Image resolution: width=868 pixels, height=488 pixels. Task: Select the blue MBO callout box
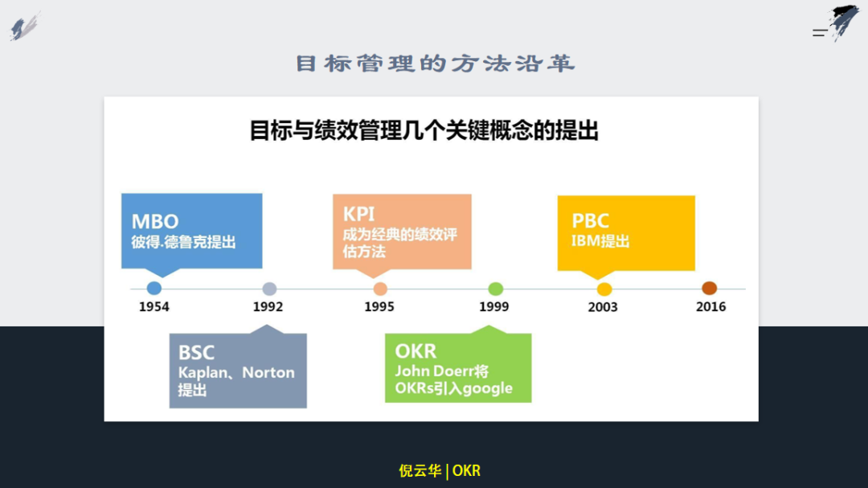[x=191, y=235]
